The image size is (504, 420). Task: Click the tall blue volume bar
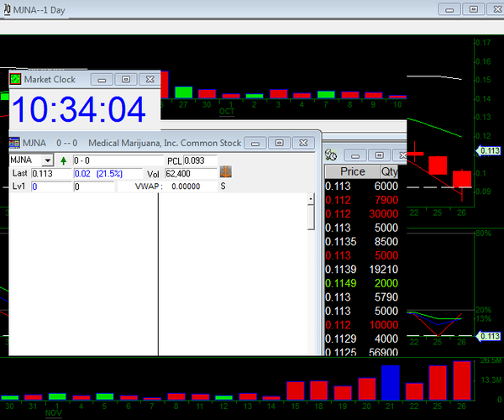[x=390, y=382]
